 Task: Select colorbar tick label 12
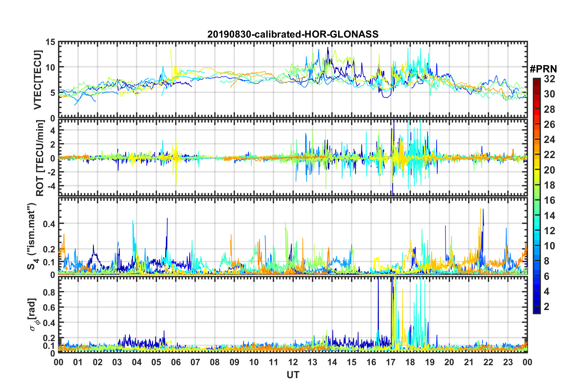[x=549, y=231]
